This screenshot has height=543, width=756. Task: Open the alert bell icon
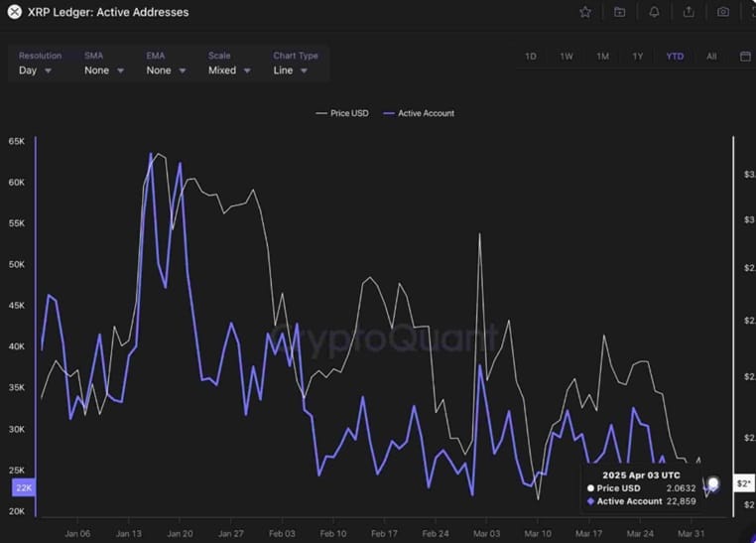pos(654,12)
